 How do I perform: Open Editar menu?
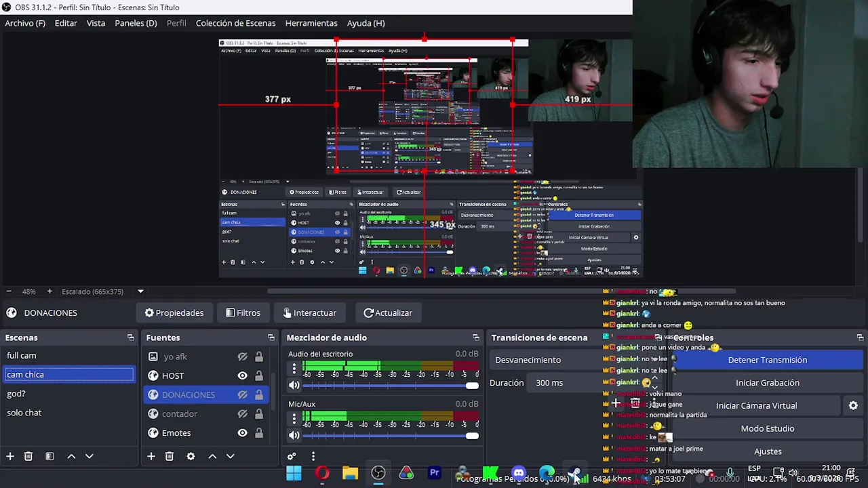click(x=66, y=23)
